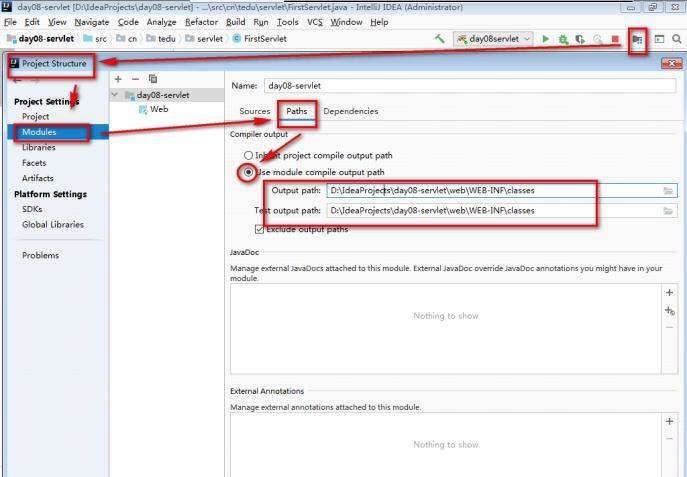
Task: Open the Run menu
Action: click(261, 22)
